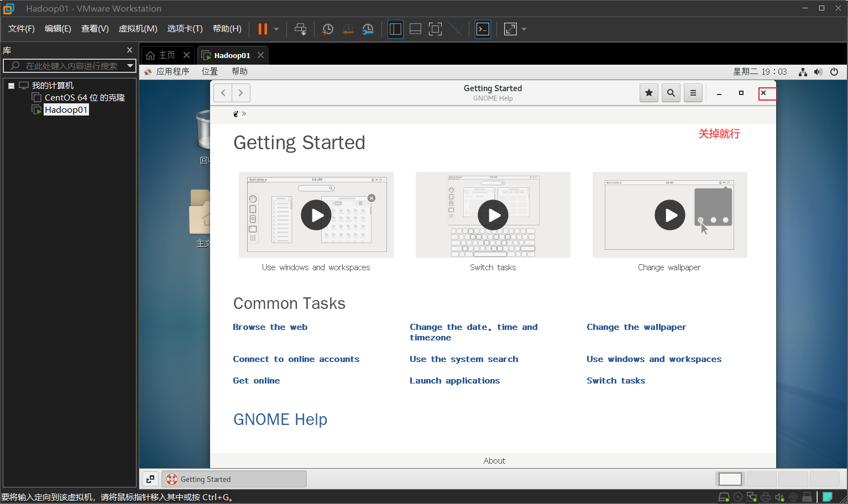The width and height of the screenshot is (848, 504).
Task: Open the Browse the web link
Action: (x=270, y=327)
